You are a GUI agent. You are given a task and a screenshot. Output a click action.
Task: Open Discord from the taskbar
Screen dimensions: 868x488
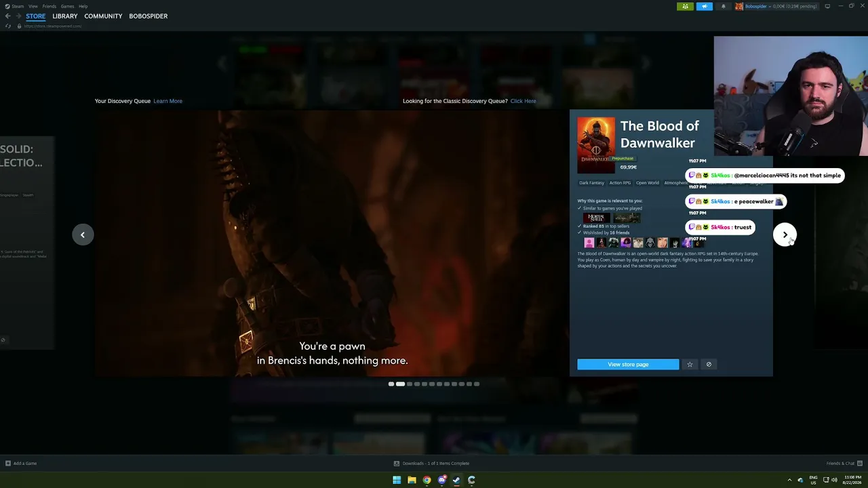point(441,480)
